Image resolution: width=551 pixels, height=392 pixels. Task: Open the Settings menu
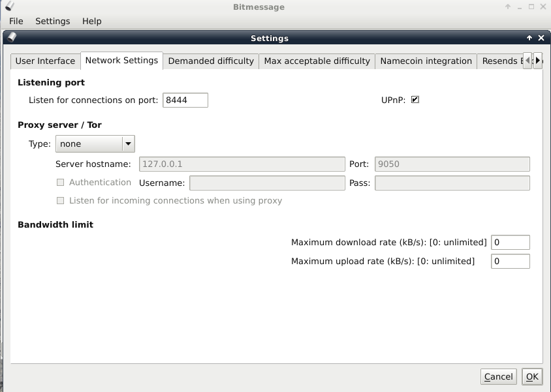click(x=53, y=21)
